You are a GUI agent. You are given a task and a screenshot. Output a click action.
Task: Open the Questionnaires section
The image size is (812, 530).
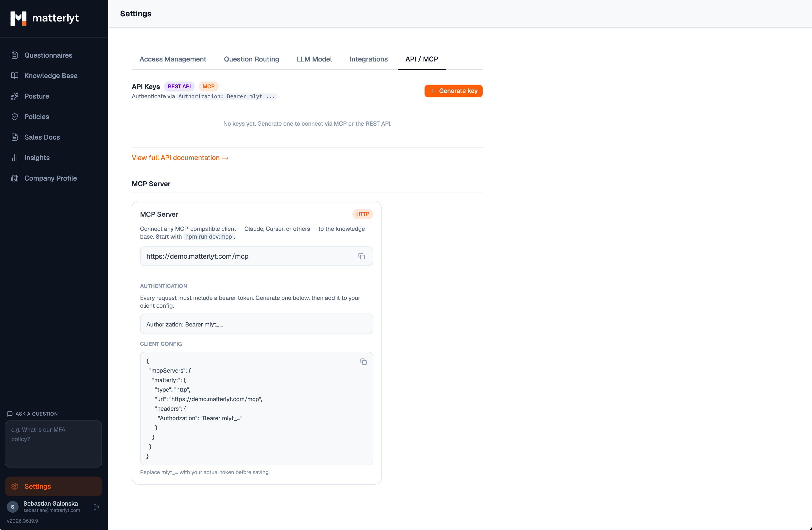pyautogui.click(x=54, y=55)
